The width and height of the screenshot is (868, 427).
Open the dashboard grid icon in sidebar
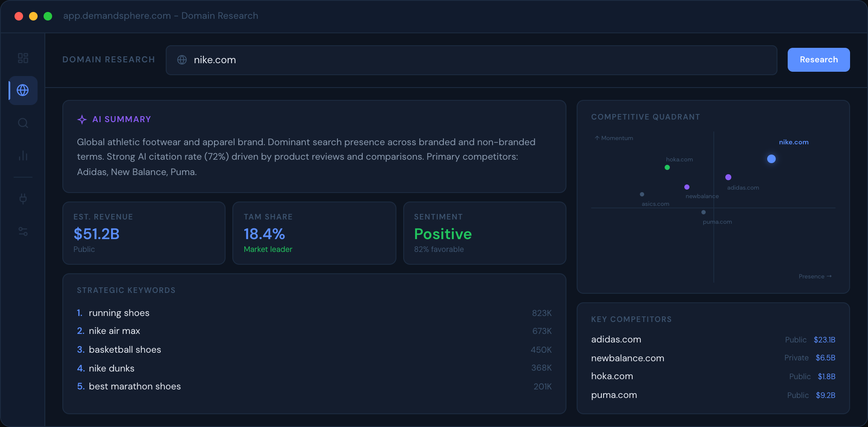tap(23, 58)
